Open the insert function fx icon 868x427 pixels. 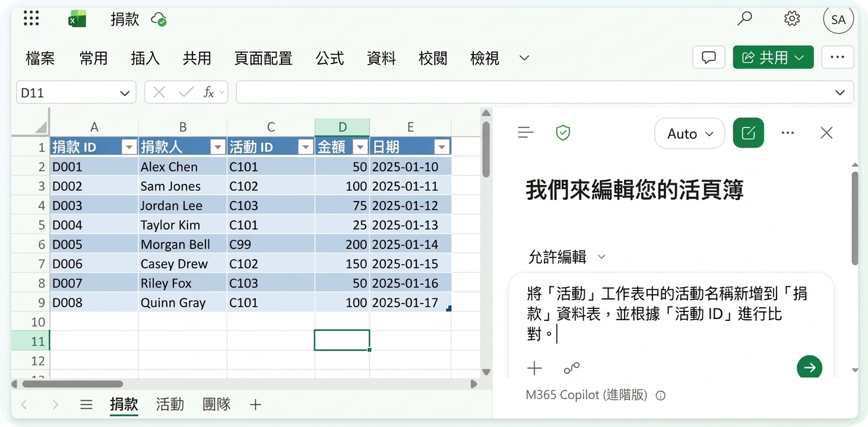(x=208, y=93)
